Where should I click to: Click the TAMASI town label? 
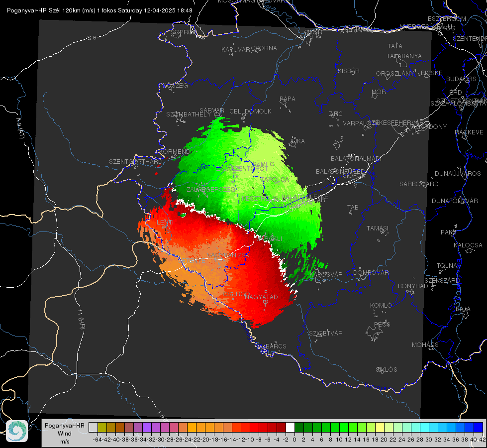pyautogui.click(x=378, y=228)
